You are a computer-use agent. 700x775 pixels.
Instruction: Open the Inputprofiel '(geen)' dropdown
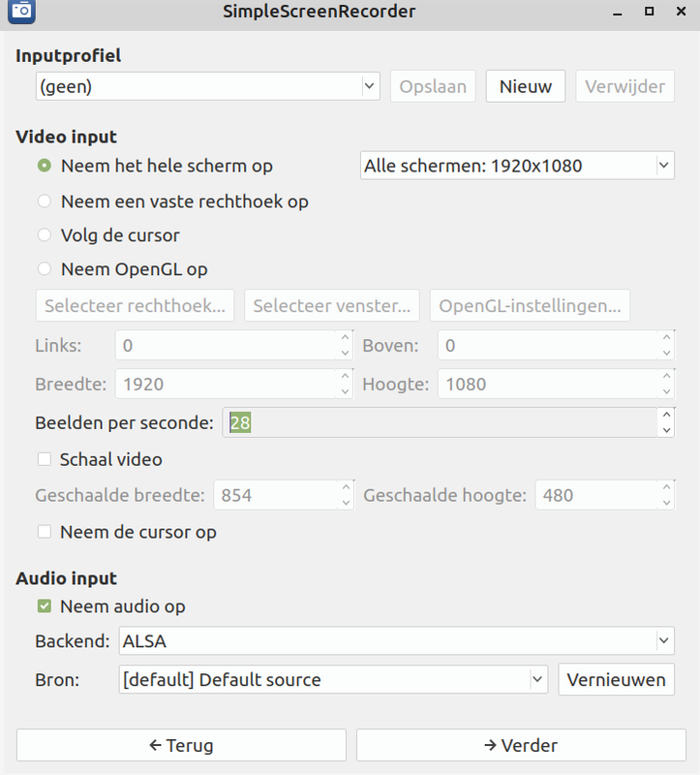(x=207, y=86)
